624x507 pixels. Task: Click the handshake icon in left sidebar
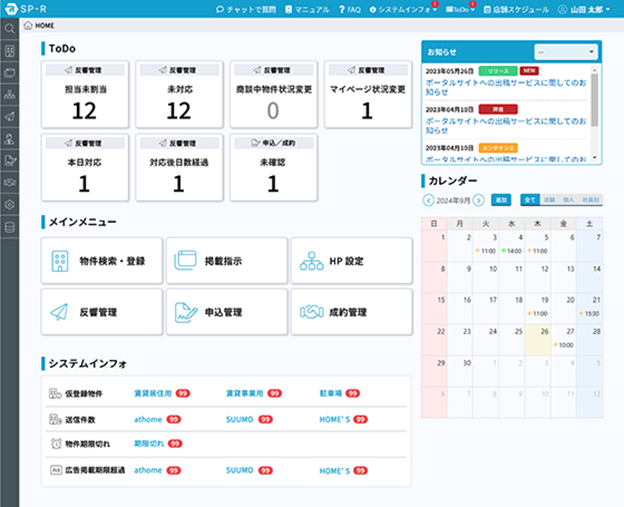9,182
